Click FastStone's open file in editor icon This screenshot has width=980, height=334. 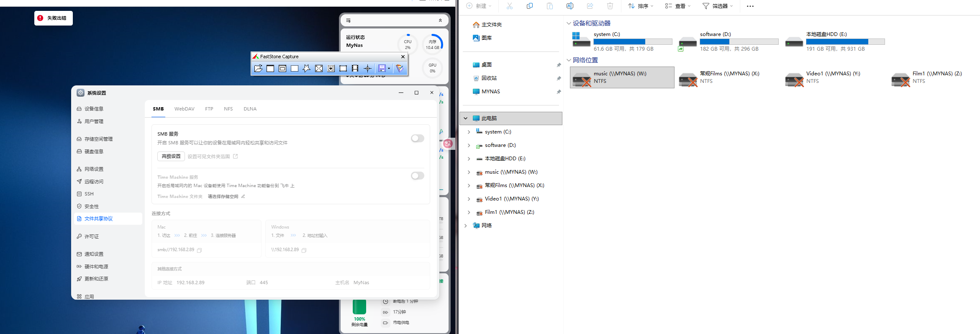(x=258, y=68)
